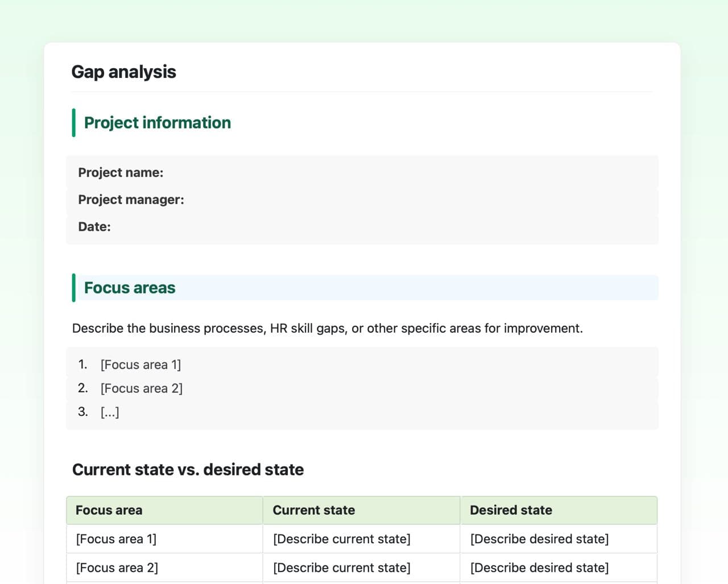Select list item [Focus area 2]
The height and width of the screenshot is (584, 728).
click(141, 388)
